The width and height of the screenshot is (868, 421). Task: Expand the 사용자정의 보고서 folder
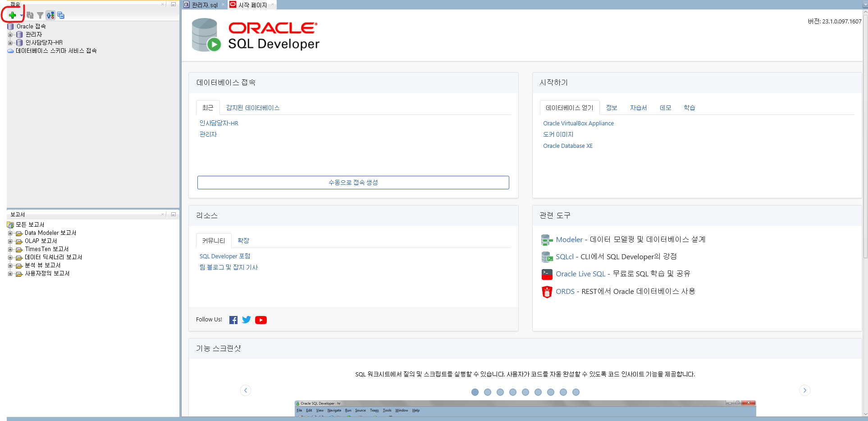tap(10, 274)
